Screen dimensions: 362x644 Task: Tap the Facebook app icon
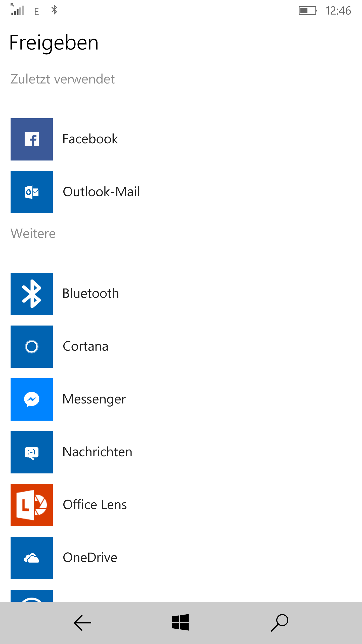click(x=32, y=139)
